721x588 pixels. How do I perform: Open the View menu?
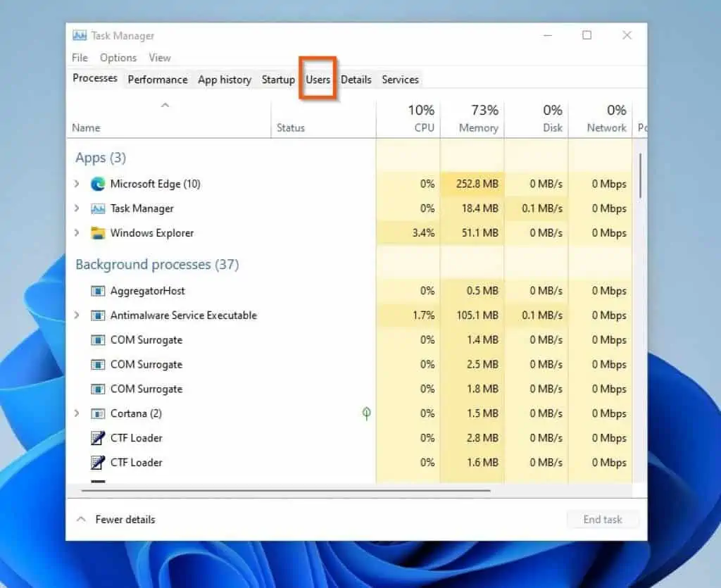[x=159, y=58]
